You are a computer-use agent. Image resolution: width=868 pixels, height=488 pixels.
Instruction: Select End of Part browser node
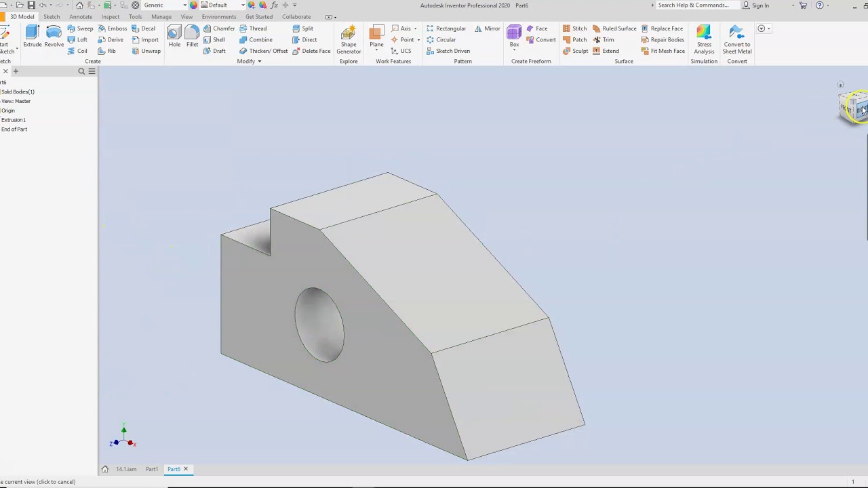click(14, 129)
